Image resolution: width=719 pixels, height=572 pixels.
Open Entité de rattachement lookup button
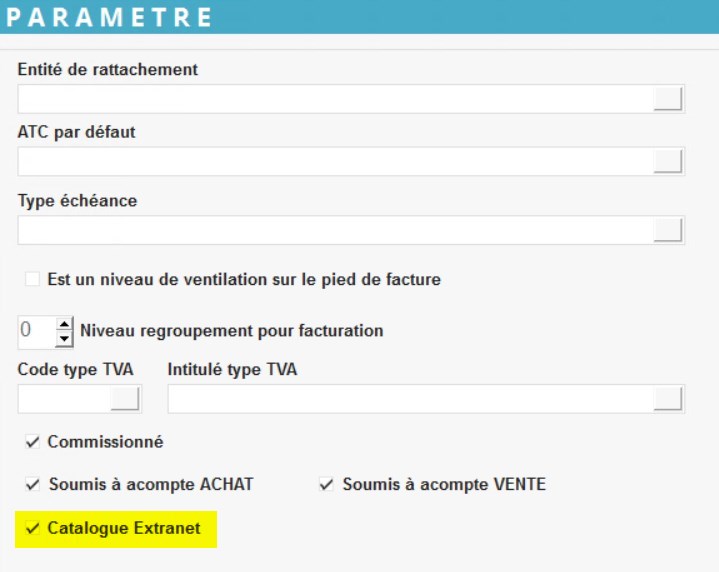[667, 98]
